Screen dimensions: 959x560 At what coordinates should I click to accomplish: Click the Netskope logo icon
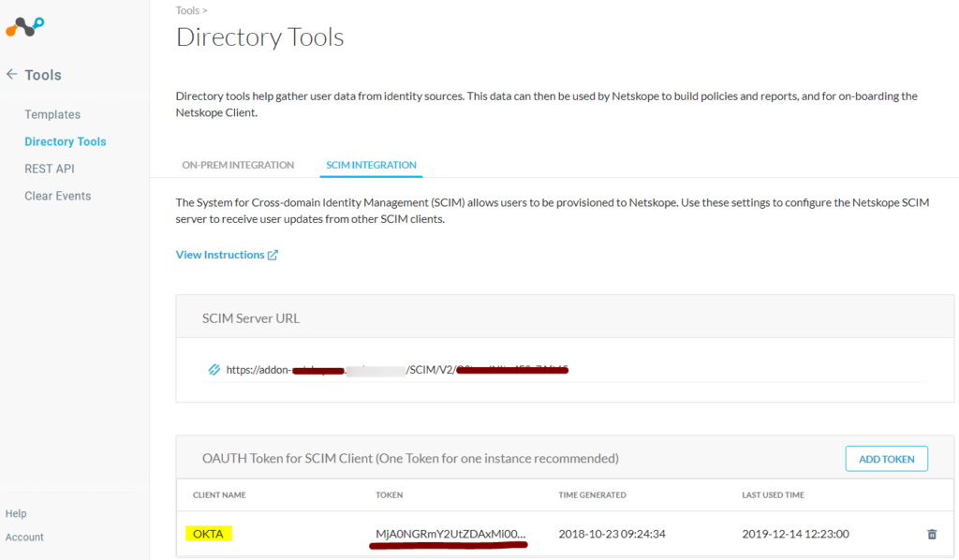coord(24,26)
